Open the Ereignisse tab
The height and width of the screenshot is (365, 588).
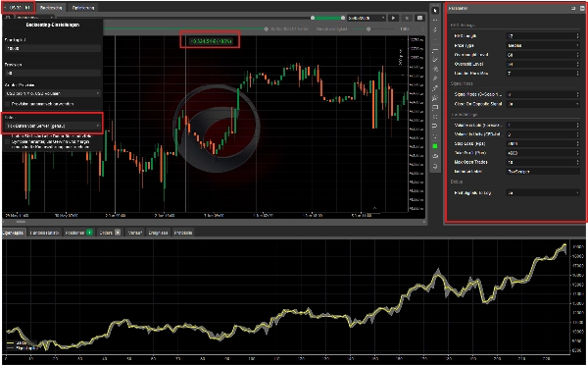click(158, 233)
